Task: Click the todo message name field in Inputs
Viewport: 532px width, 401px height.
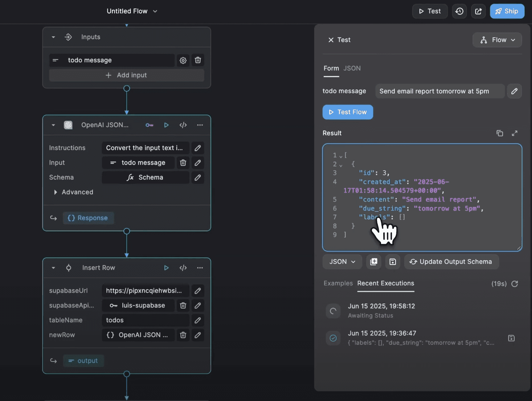Action: 112,60
